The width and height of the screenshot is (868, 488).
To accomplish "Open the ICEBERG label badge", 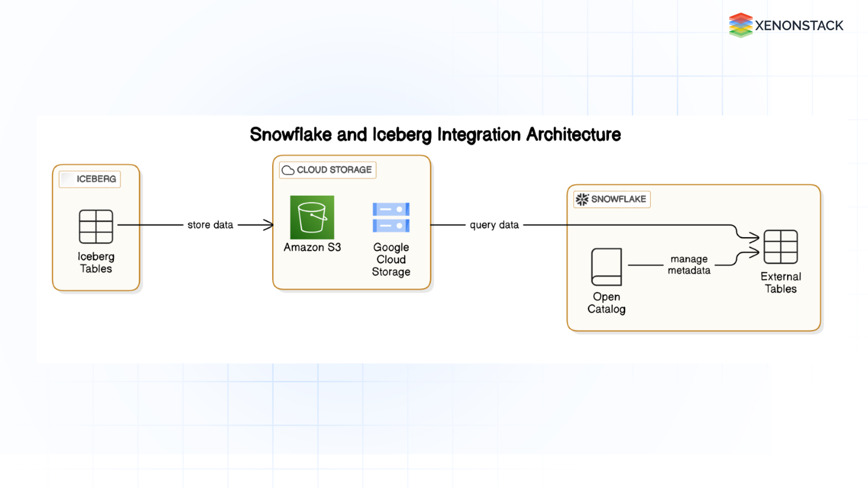I will 89,179.
